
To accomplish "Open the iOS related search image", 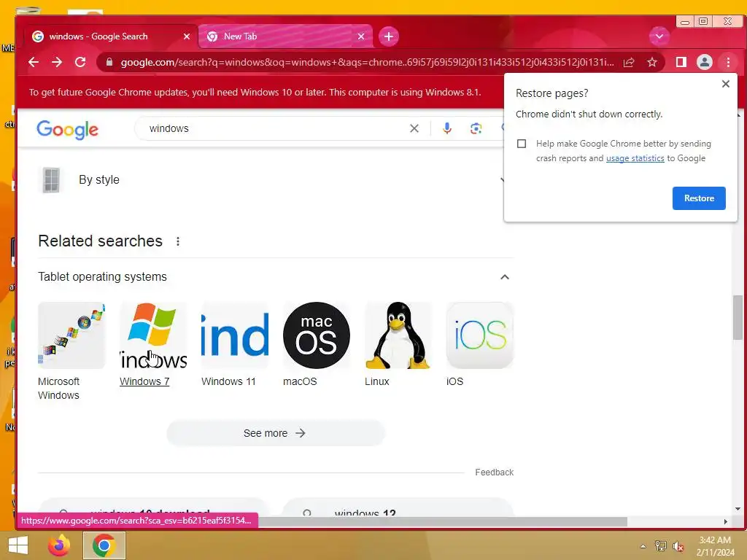I will click(x=480, y=335).
